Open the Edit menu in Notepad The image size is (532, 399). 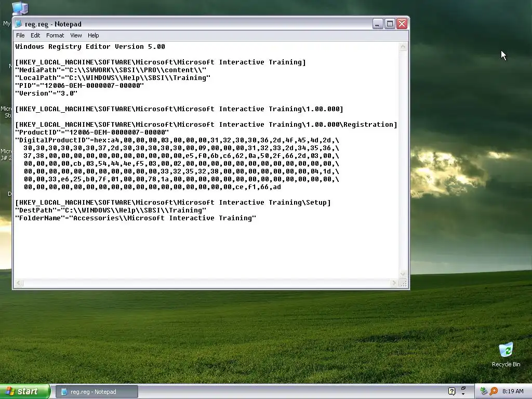click(35, 35)
